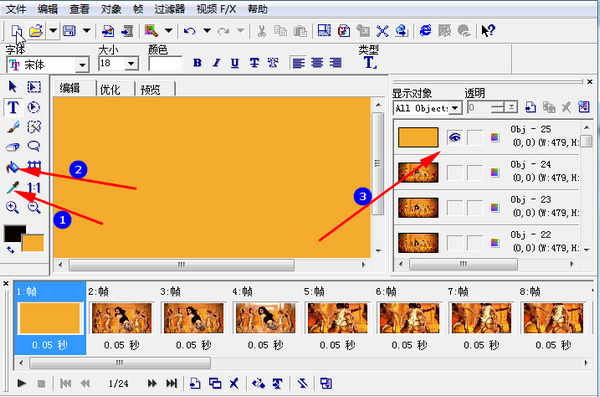This screenshot has width=600, height=397.
Task: Click the Zoom In magnifier tool
Action: (13, 207)
